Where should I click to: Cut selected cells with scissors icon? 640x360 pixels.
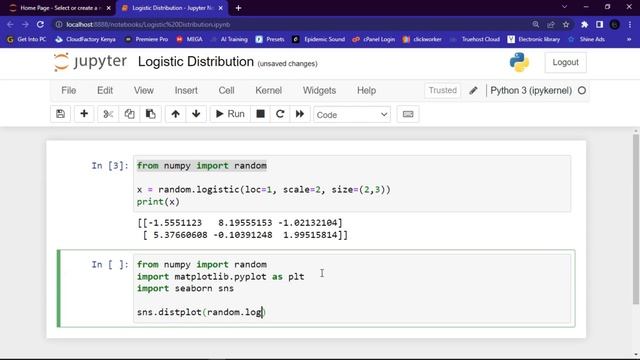tap(108, 114)
